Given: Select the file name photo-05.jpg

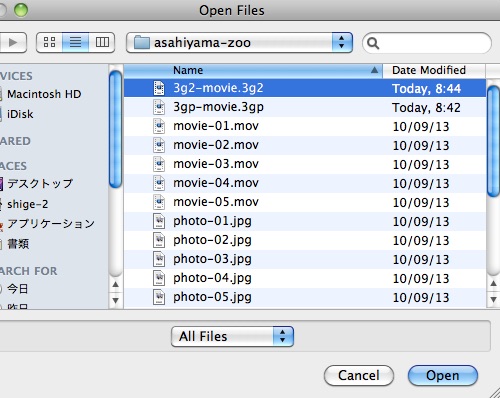Looking at the screenshot, I should 212,298.
